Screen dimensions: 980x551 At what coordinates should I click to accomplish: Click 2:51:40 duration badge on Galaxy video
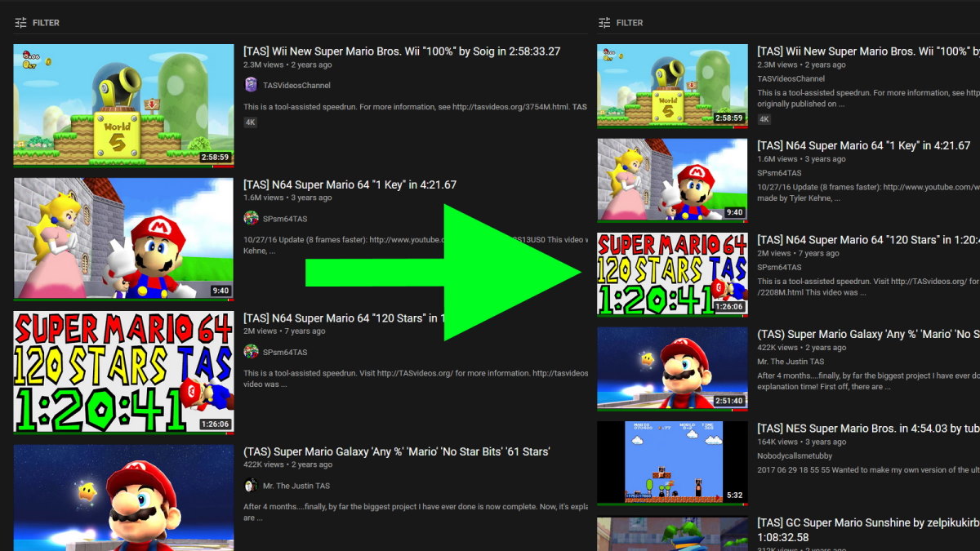[729, 401]
